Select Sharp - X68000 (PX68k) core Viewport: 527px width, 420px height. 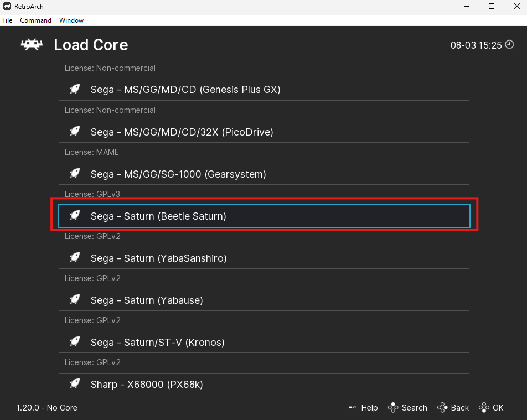click(264, 382)
